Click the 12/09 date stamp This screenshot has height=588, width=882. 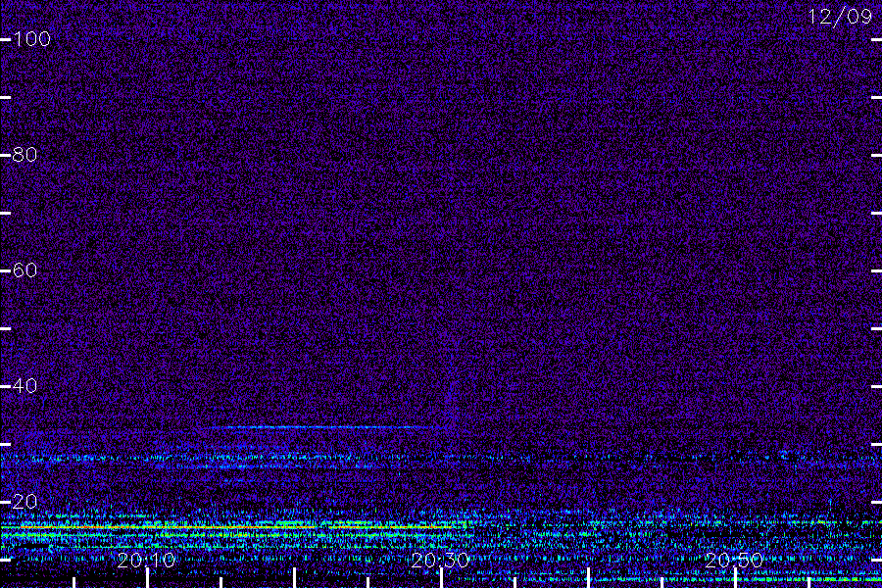coord(840,17)
